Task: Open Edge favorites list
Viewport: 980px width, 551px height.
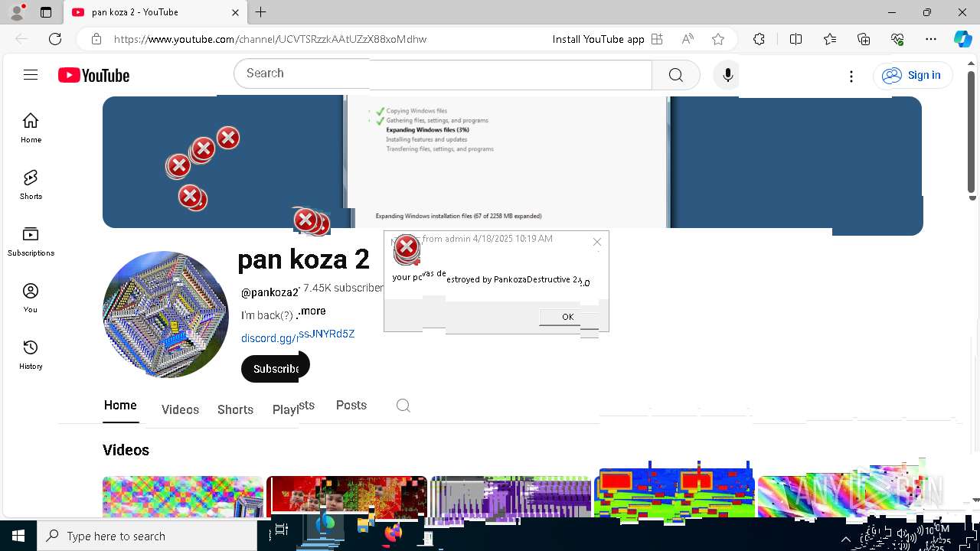Action: pos(830,39)
